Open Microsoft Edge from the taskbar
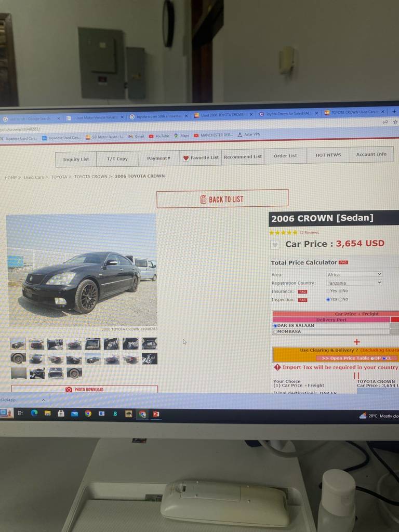 34,413
